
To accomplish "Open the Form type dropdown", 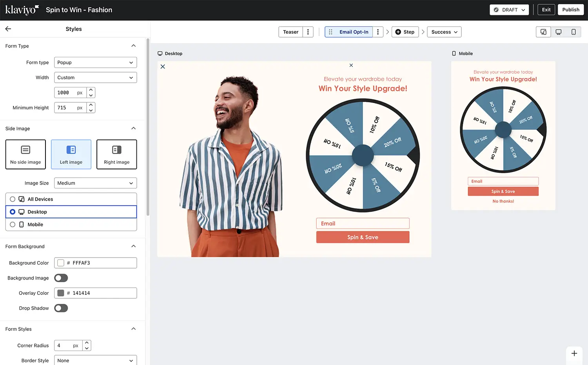I will 95,62.
